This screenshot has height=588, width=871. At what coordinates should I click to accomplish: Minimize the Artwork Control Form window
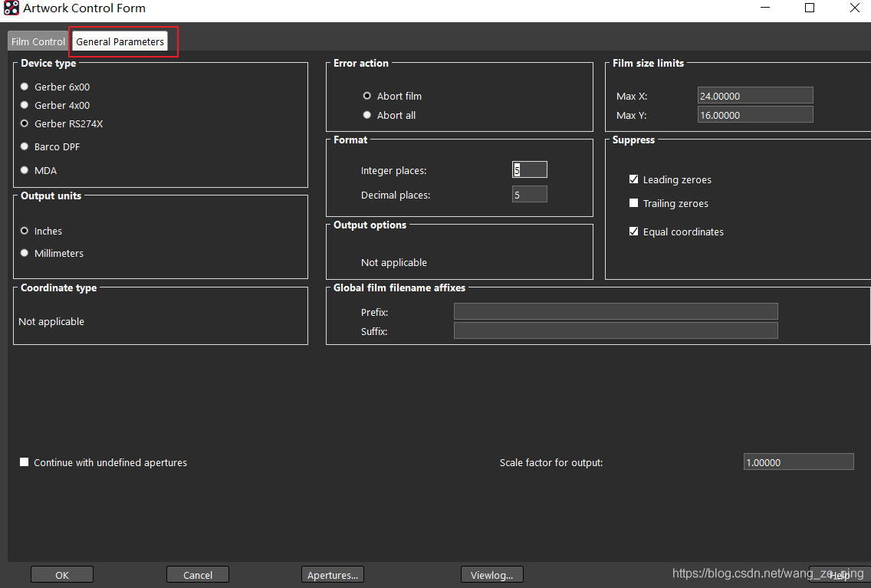765,8
